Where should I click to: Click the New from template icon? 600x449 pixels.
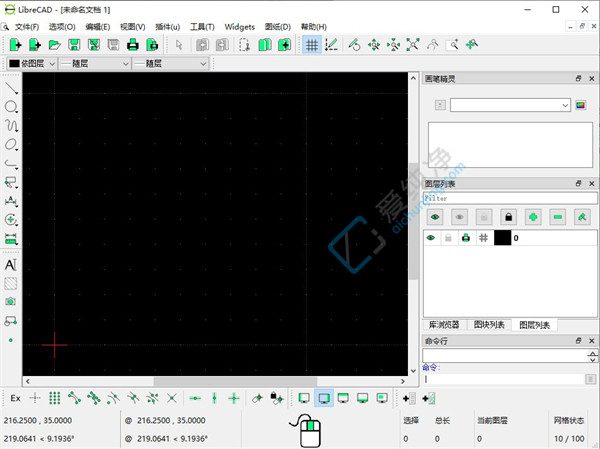(x=35, y=45)
